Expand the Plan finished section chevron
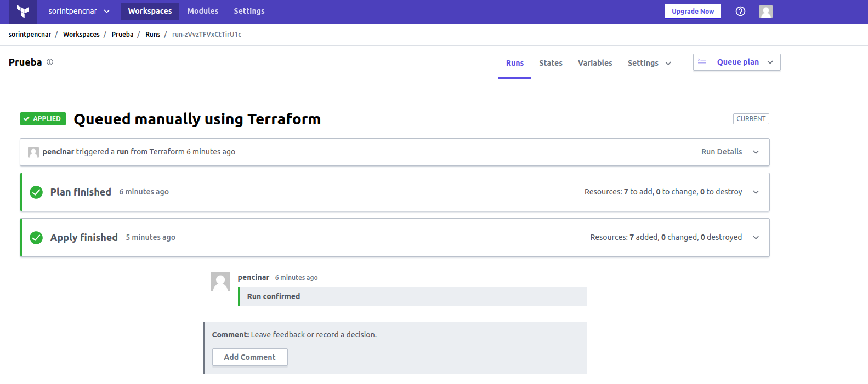The height and width of the screenshot is (384, 868). (756, 192)
